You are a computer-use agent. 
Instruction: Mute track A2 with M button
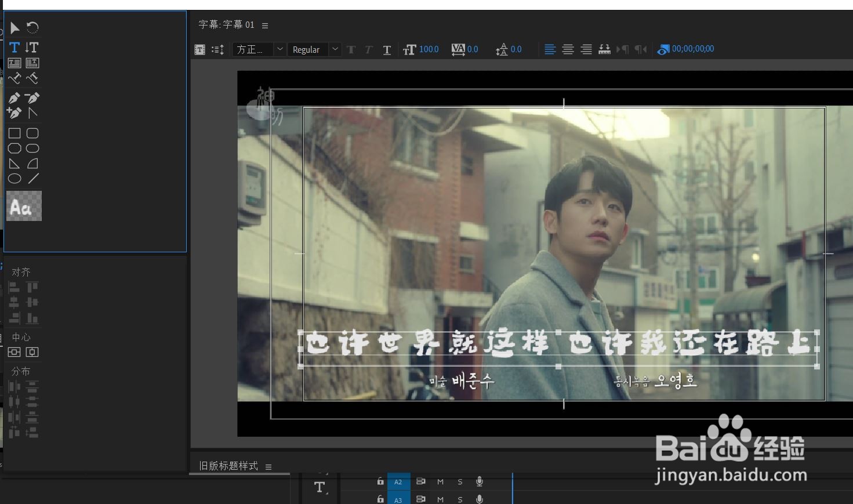point(440,481)
